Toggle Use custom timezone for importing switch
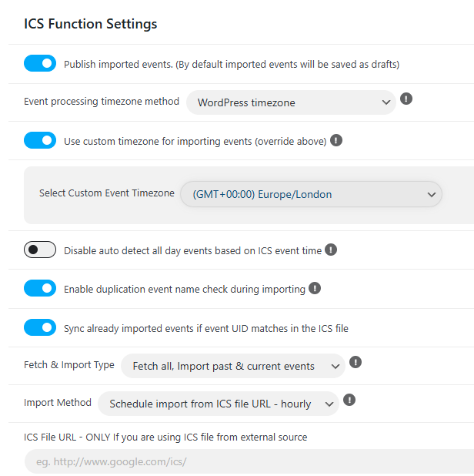Viewport: 474px width, 476px height. (x=40, y=140)
